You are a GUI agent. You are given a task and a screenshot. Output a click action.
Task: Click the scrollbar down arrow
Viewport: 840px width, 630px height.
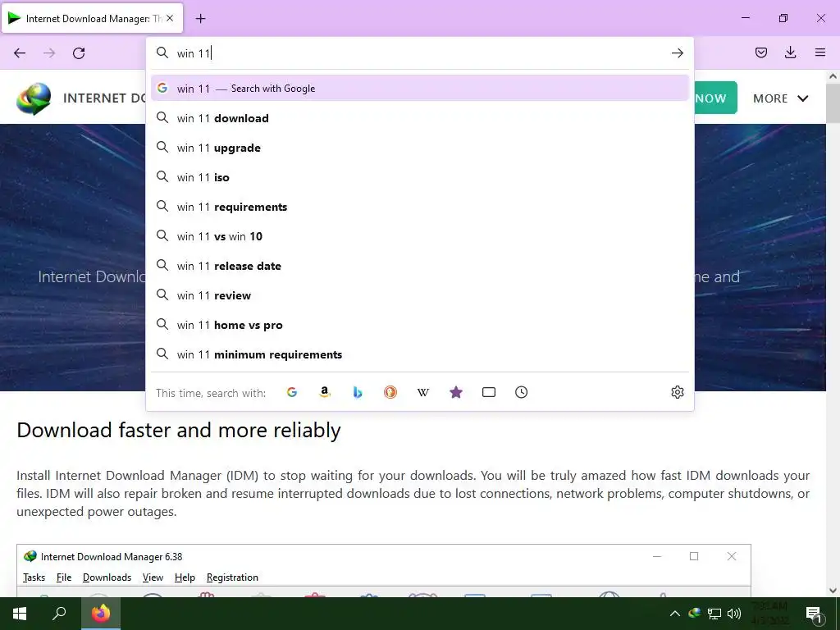833,591
